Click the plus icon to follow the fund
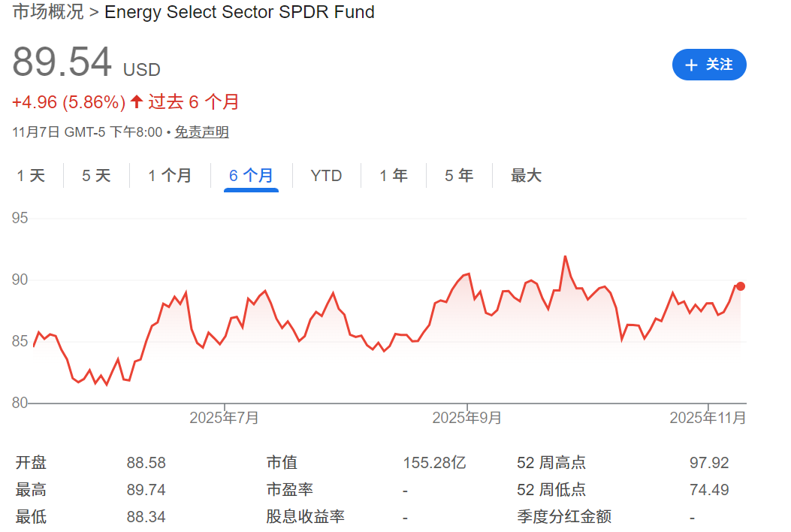The image size is (791, 532). tap(691, 65)
